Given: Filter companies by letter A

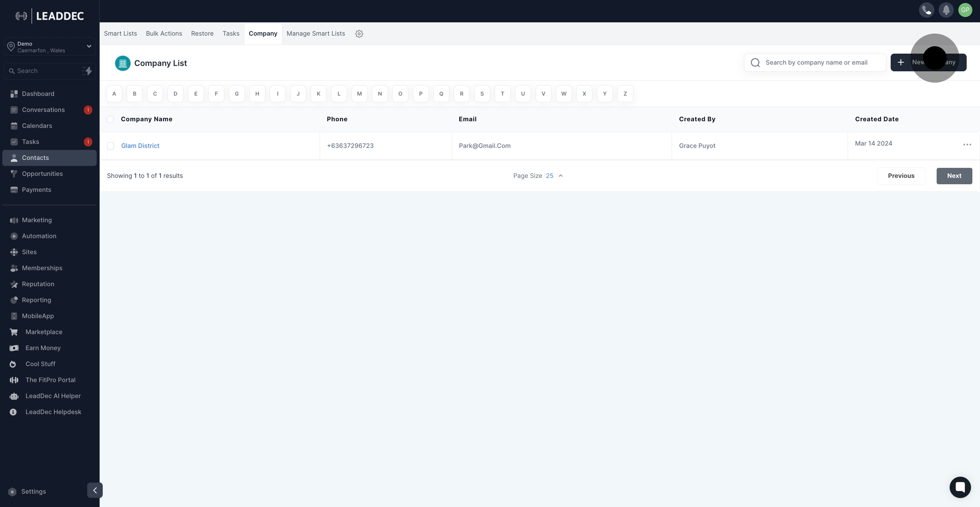Looking at the screenshot, I should tap(114, 94).
